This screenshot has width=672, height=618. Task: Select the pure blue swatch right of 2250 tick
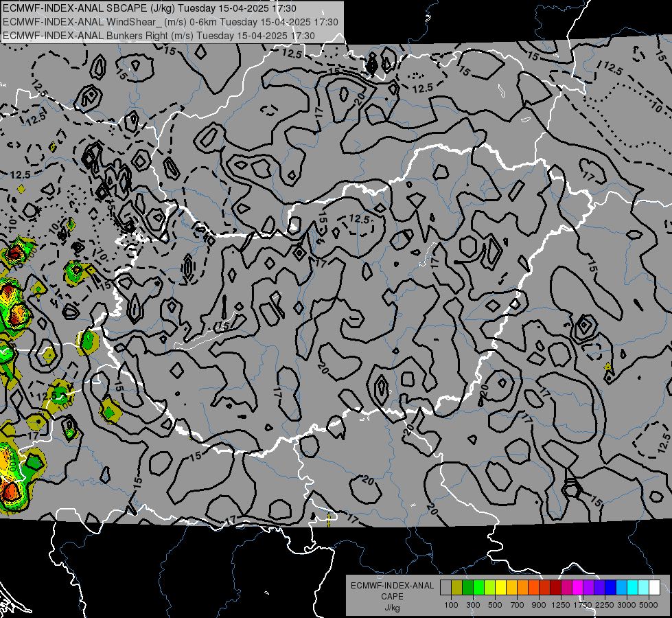click(610, 587)
